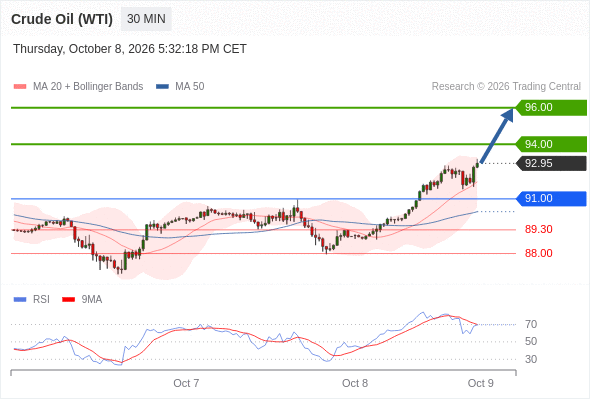Click the blue RSI legend swatch
This screenshot has width=590, height=400.
click(20, 300)
